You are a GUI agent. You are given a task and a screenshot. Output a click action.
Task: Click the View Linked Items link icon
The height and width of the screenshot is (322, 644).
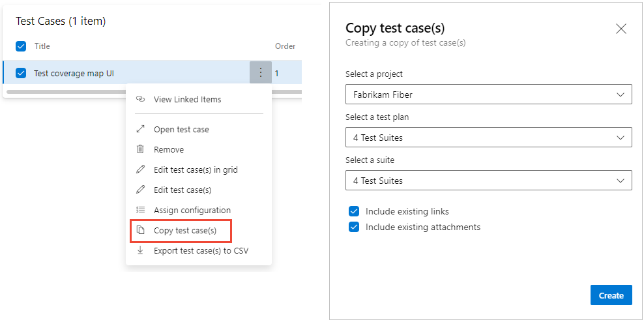[140, 100]
